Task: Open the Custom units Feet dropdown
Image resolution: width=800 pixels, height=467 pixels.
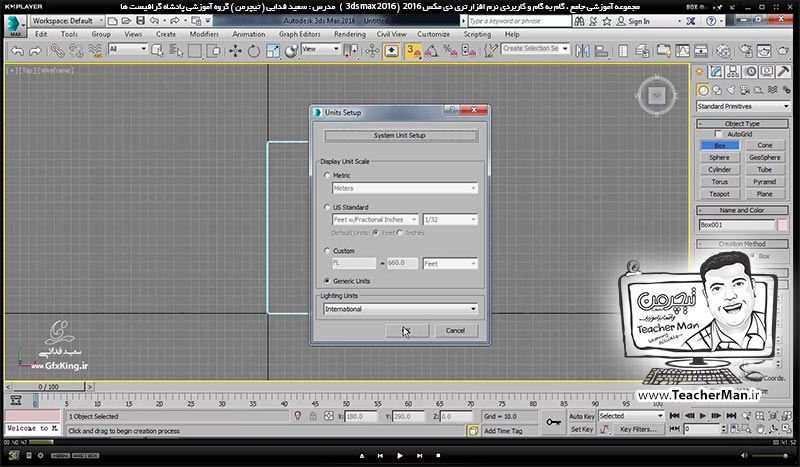Action: (451, 263)
